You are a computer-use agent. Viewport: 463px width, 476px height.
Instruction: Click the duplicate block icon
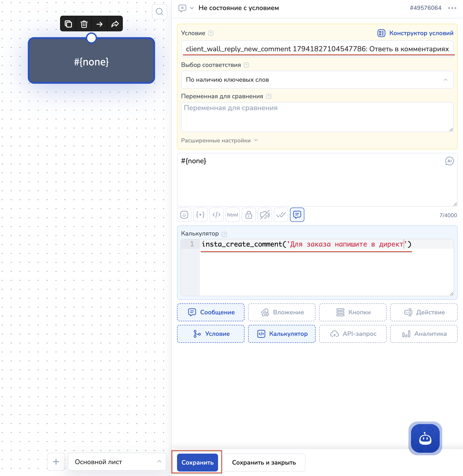pyautogui.click(x=68, y=24)
